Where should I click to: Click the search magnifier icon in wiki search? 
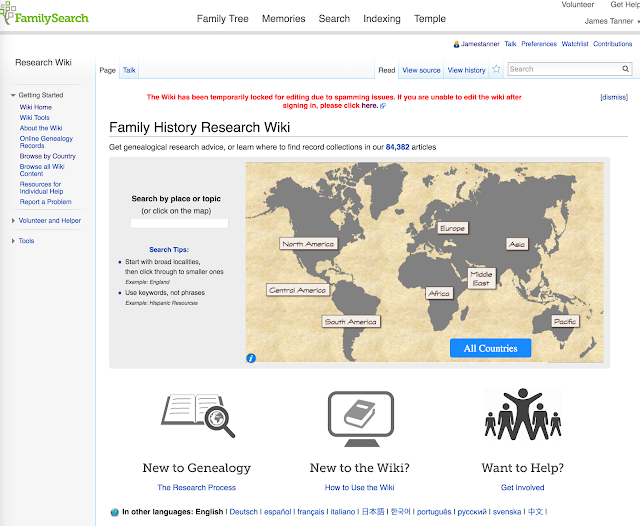point(625,69)
